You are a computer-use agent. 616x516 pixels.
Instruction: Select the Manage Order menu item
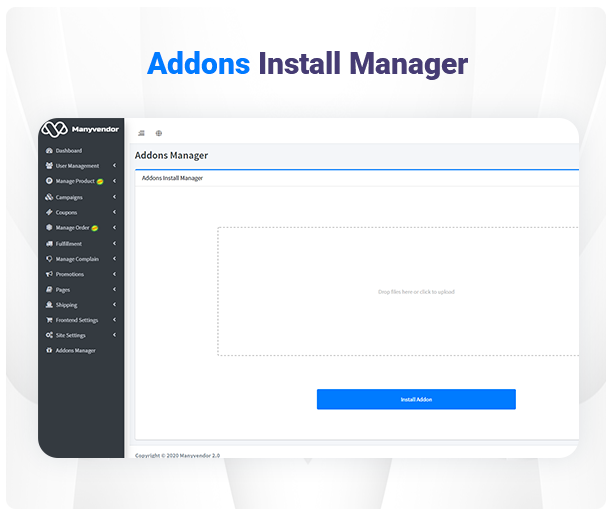coord(72,228)
